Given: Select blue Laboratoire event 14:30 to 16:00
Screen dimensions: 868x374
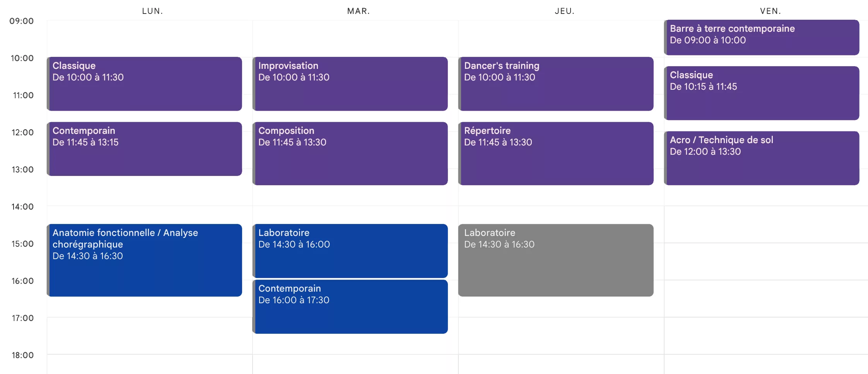Looking at the screenshot, I should [x=350, y=251].
